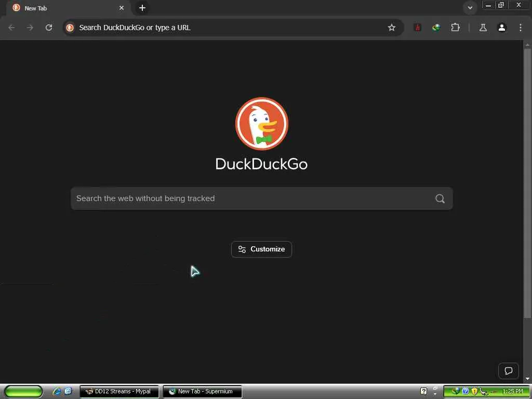Screen dimensions: 532x399
Task: Click the DuckDuckGo icon in the address bar
Action: click(x=70, y=28)
